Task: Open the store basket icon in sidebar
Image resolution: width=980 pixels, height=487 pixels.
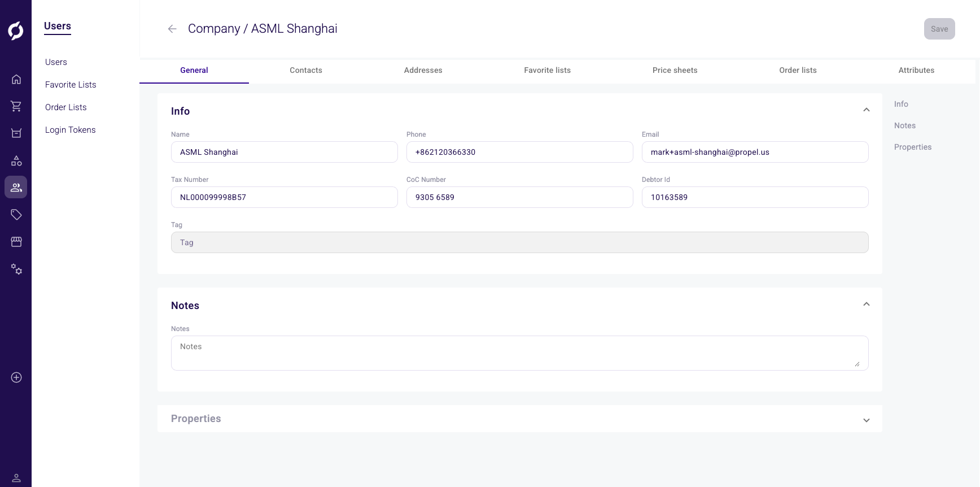Action: tap(16, 133)
